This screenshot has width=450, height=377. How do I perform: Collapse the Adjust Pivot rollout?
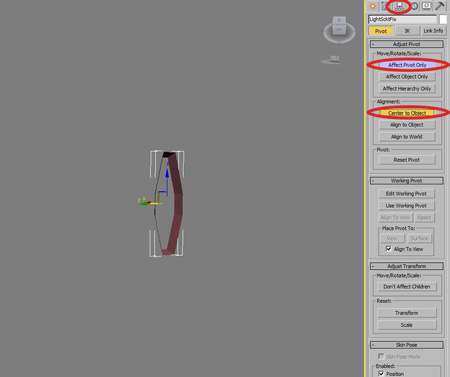coord(407,44)
